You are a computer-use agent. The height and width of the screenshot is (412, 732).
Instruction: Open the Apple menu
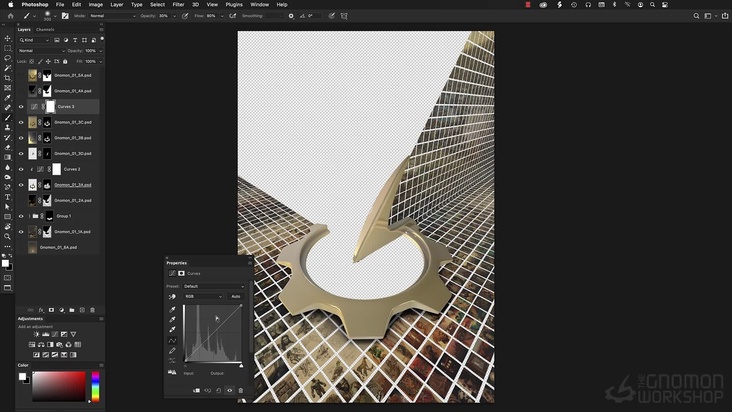pyautogui.click(x=10, y=4)
